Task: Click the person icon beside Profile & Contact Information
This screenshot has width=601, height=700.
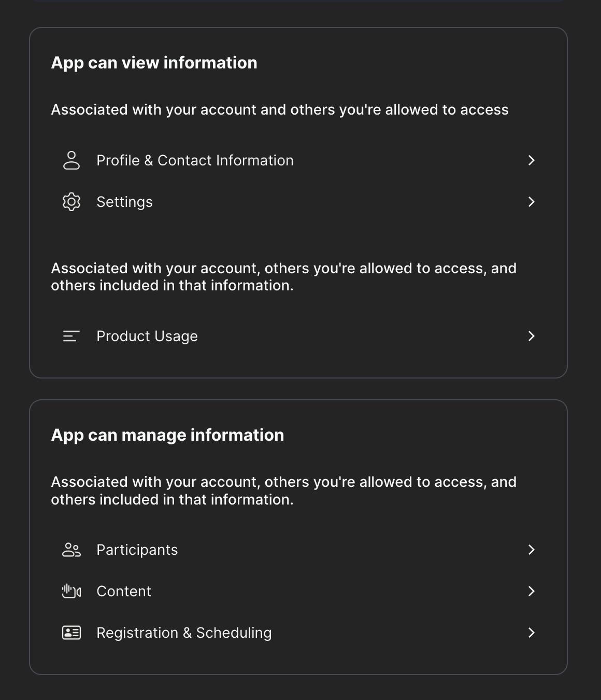Action: click(71, 160)
